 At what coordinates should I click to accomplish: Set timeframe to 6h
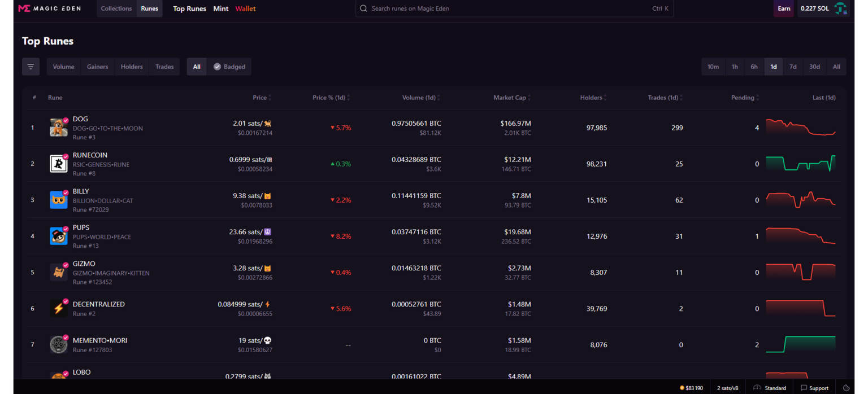pos(754,67)
